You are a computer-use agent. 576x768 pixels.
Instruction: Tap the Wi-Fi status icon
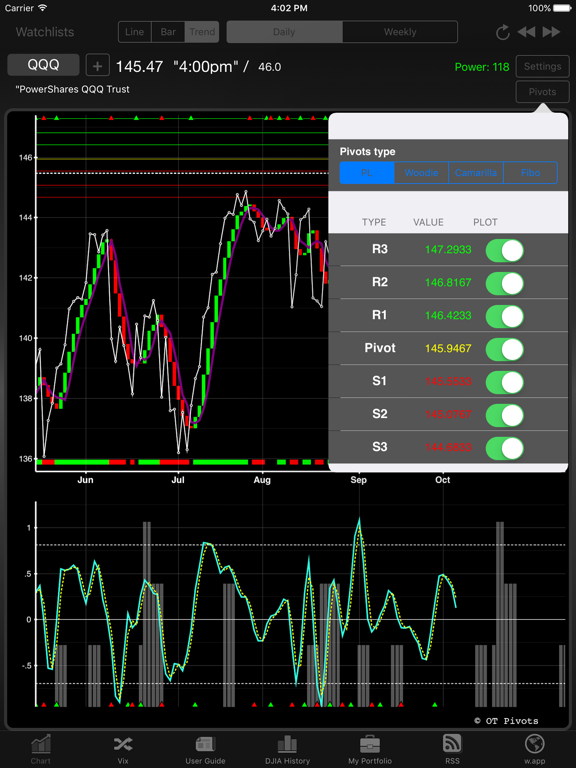(x=43, y=8)
